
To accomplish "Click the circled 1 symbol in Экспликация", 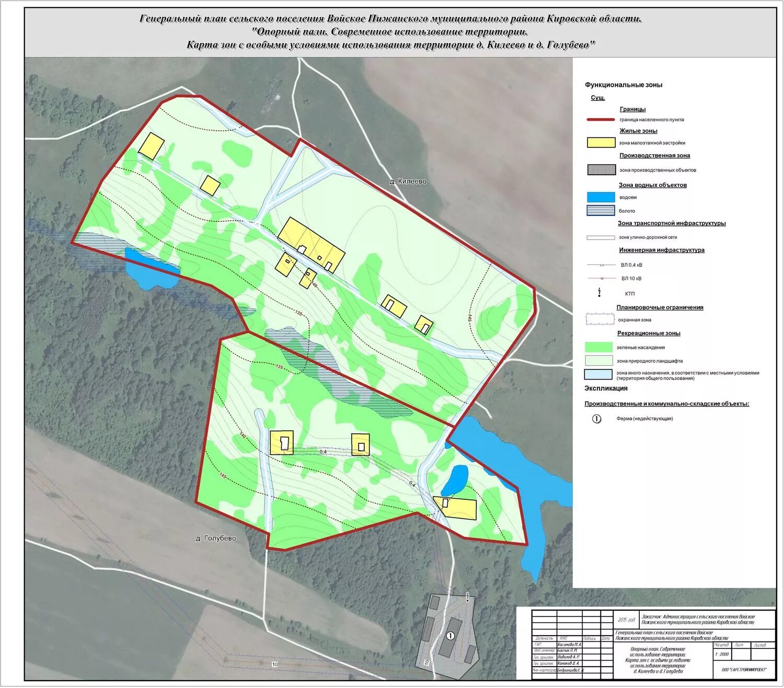I will click(x=596, y=419).
